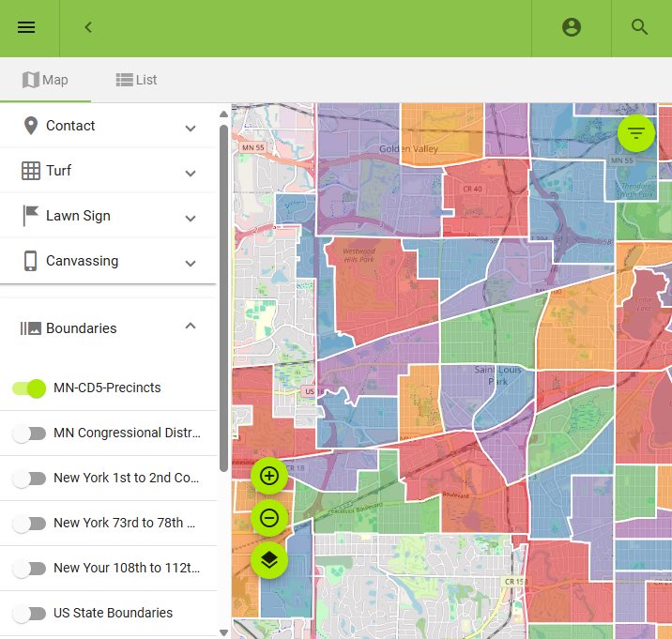This screenshot has width=672, height=639.
Task: Click the search magnifier icon
Action: click(x=640, y=27)
